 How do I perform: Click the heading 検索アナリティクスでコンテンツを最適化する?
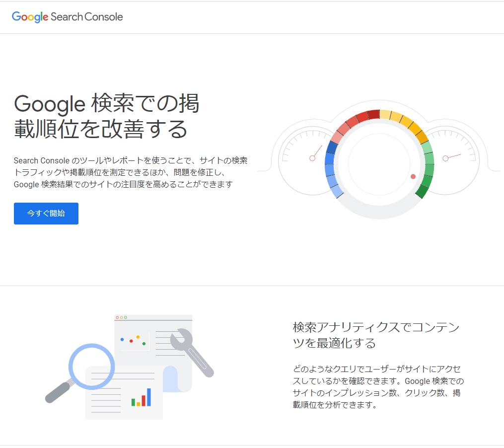[376, 335]
